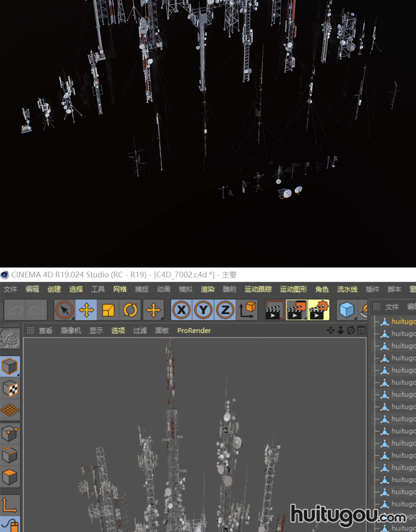
Task: Open the 运动图形 menu
Action: tap(293, 289)
